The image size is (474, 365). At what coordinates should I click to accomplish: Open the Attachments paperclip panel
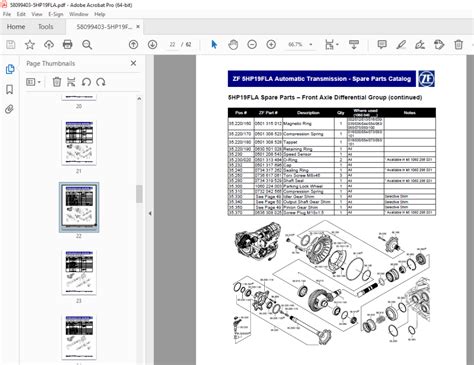(x=10, y=109)
